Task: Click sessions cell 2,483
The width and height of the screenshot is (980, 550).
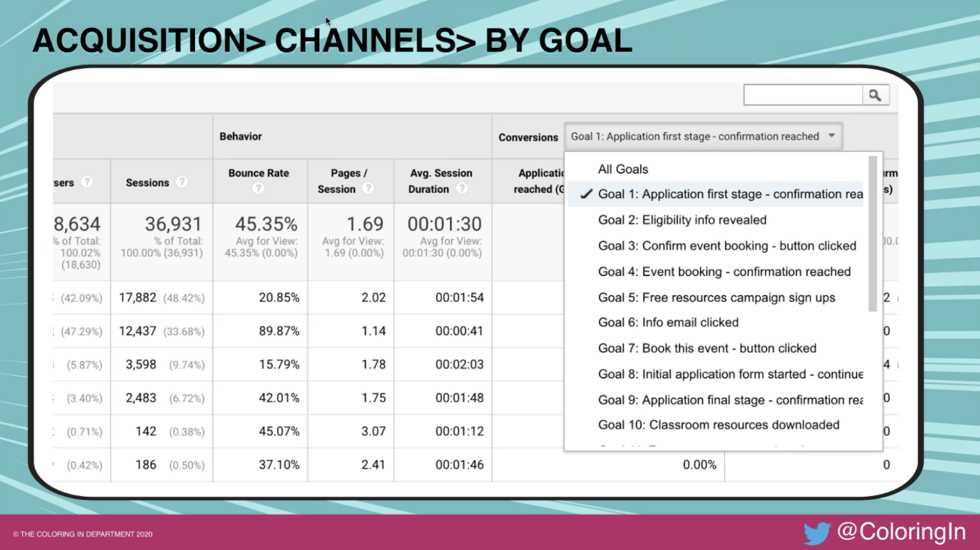Action: pyautogui.click(x=141, y=398)
